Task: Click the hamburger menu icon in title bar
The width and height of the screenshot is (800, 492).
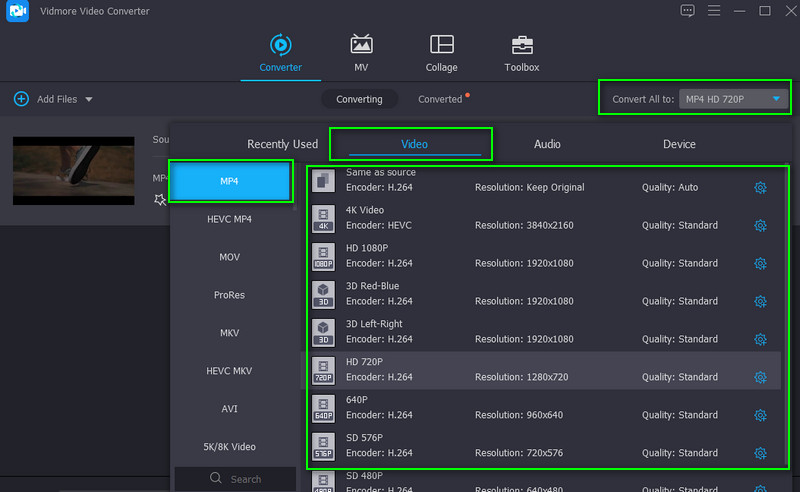Action: point(714,11)
